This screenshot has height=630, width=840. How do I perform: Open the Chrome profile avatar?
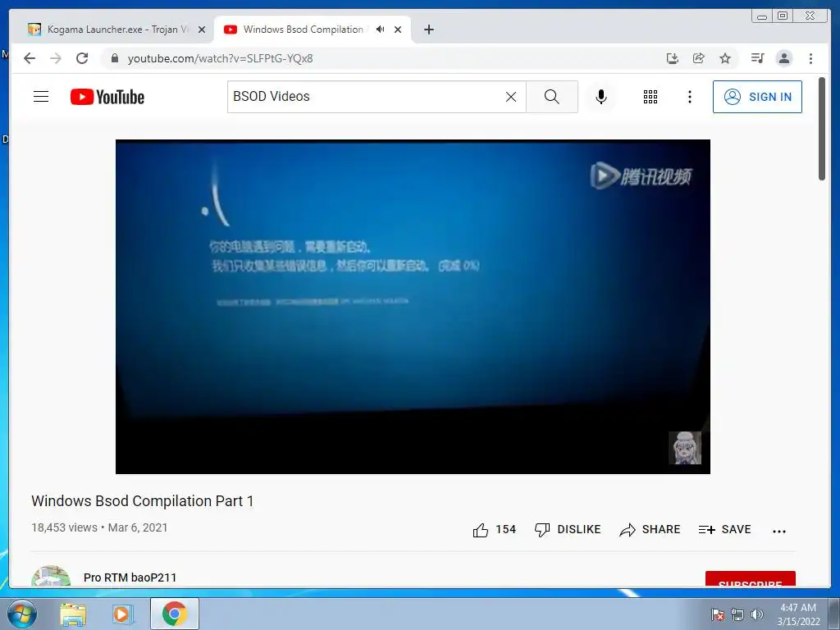[x=783, y=58]
